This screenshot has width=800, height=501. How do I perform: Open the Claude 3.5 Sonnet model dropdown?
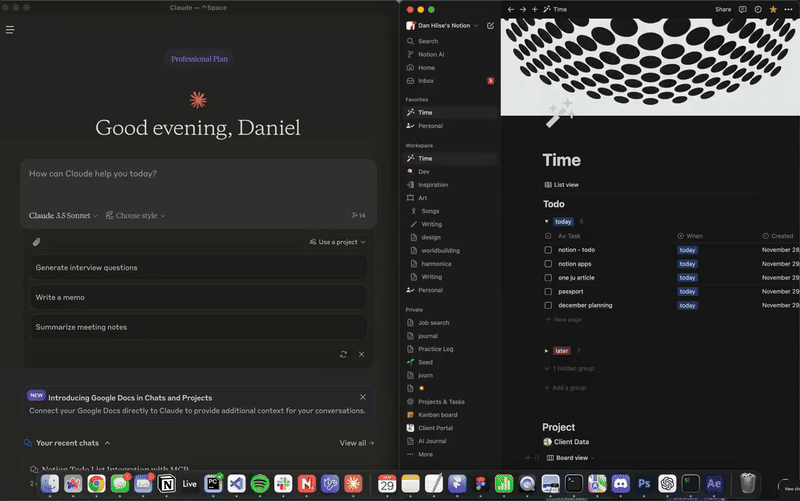pos(63,216)
